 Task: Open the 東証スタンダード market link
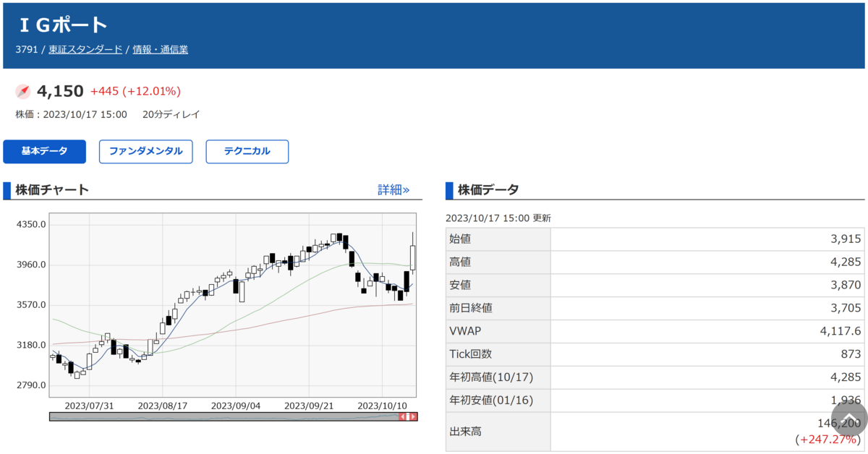point(85,50)
